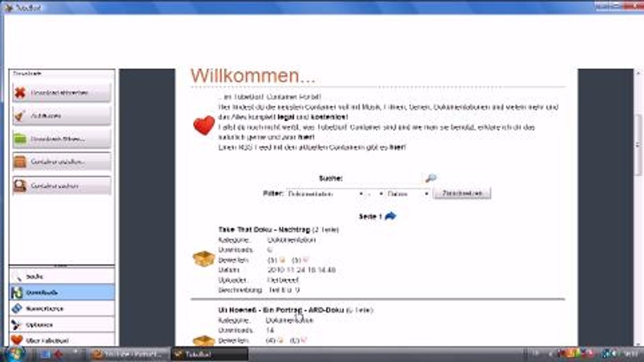The height and width of the screenshot is (362, 644).
Task: Open the small middle filter dropdown
Action: (376, 194)
